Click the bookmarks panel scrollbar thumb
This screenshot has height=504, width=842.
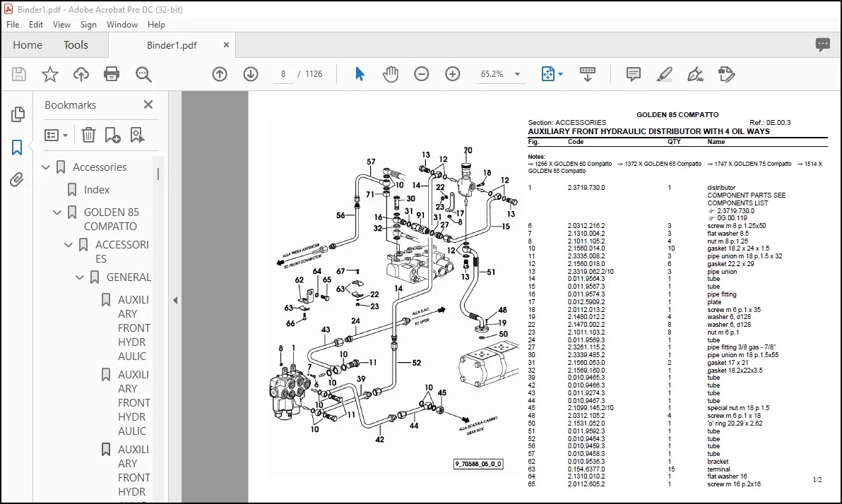(x=158, y=174)
